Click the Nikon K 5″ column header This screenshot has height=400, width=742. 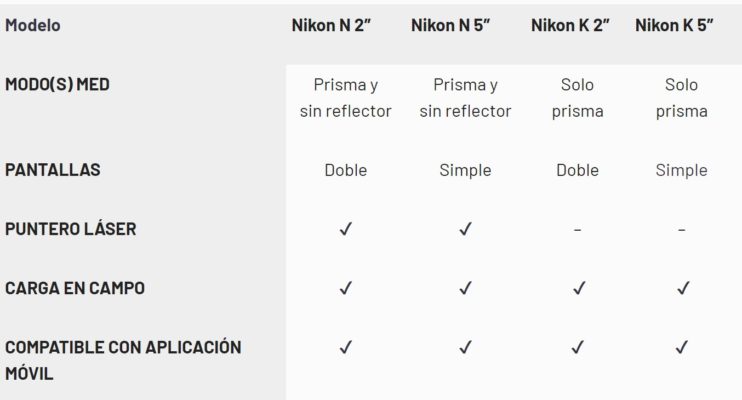click(674, 25)
